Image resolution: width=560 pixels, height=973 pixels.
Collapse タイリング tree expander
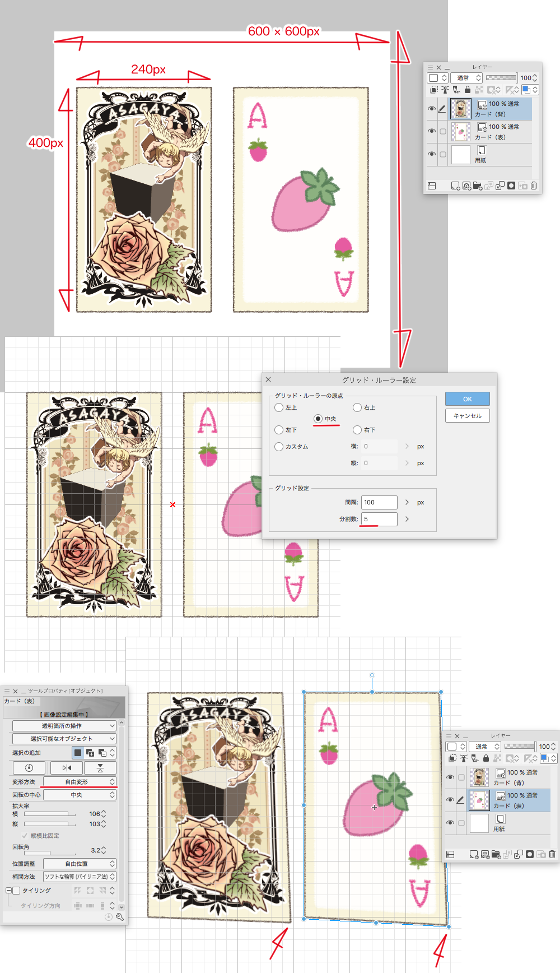(8, 891)
